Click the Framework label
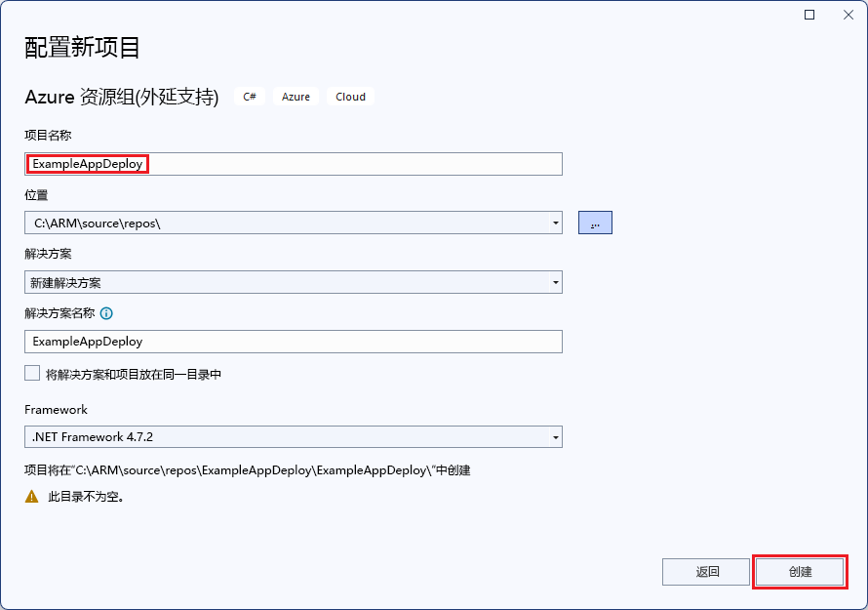 tap(56, 410)
